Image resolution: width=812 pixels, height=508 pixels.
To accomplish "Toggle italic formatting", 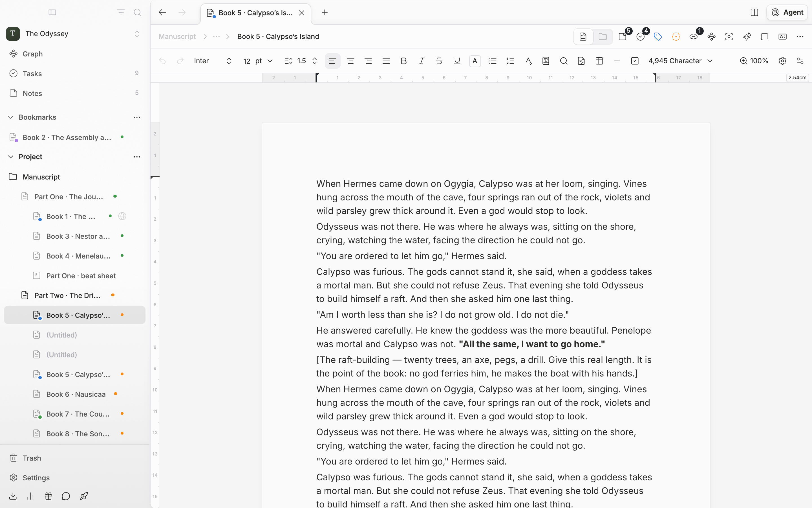I will click(422, 61).
